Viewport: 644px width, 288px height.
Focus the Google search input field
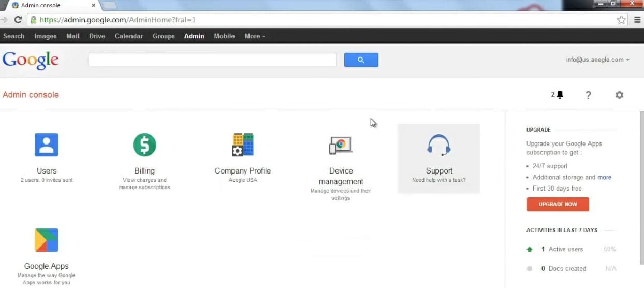point(212,60)
